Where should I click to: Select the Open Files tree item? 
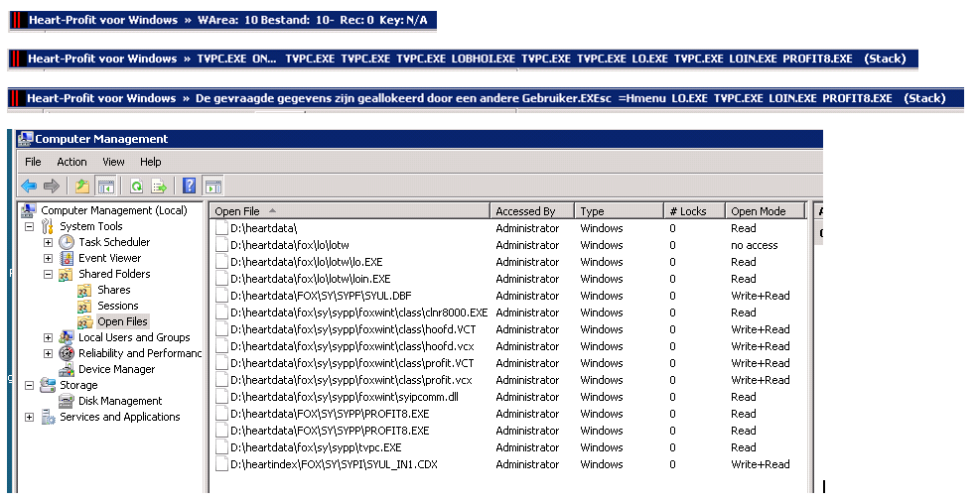pyautogui.click(x=122, y=321)
